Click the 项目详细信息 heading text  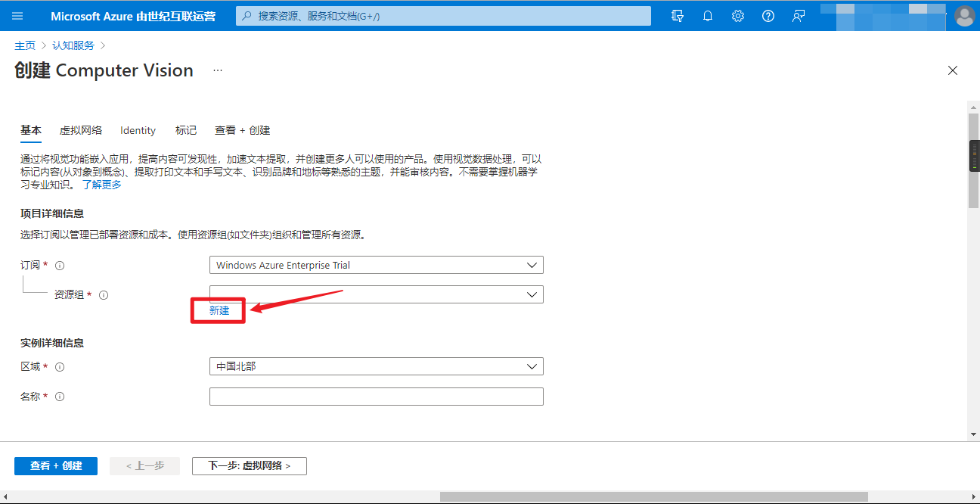52,213
